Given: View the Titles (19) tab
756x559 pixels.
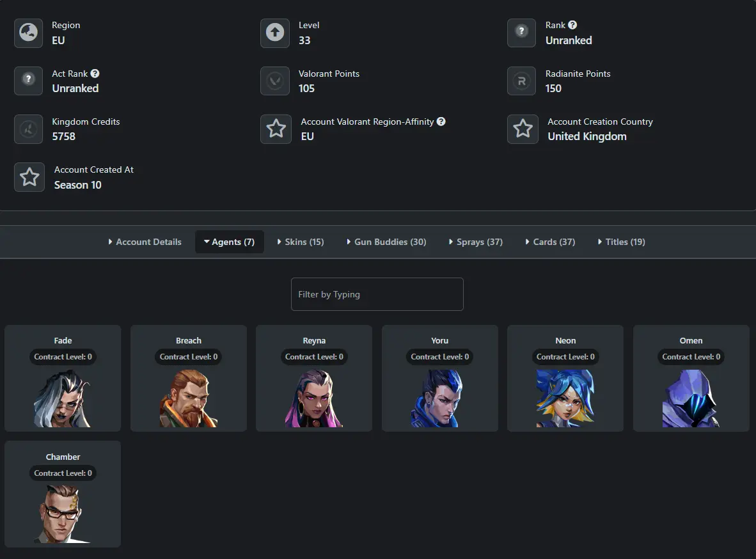Looking at the screenshot, I should tap(622, 242).
